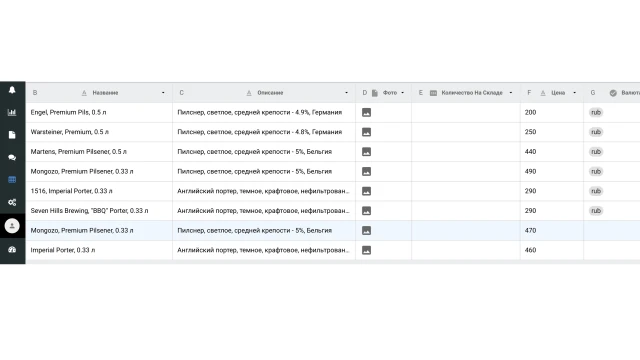Open the documents page icon in sidebar

click(12, 135)
